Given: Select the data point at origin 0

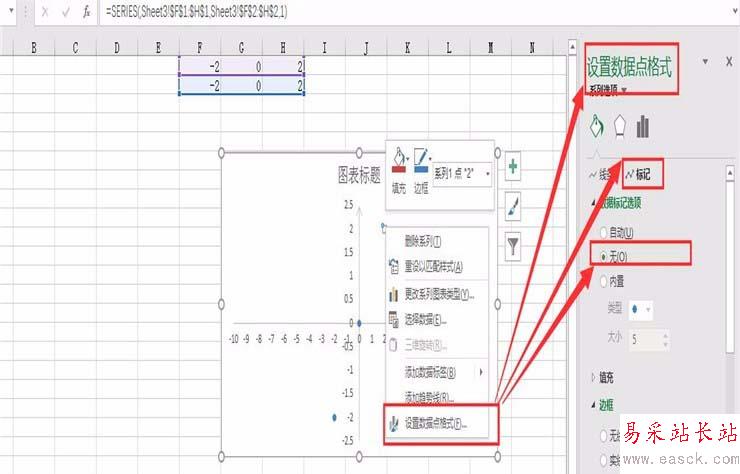Looking at the screenshot, I should (359, 323).
